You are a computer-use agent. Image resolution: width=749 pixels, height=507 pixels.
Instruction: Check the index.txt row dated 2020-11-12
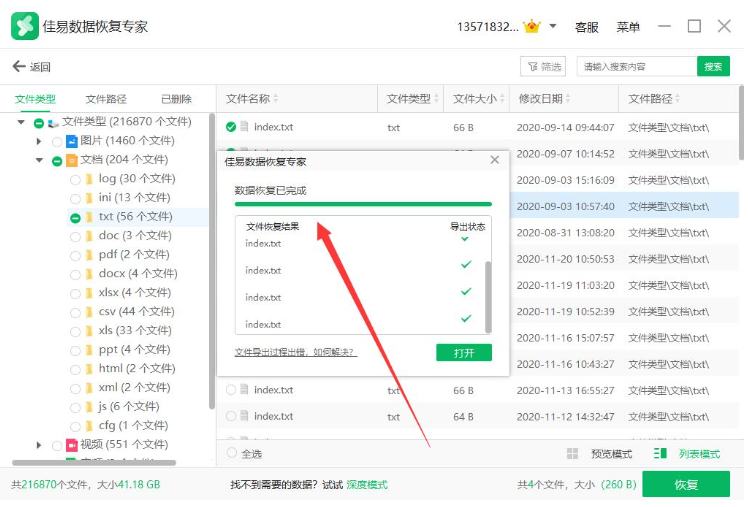click(231, 417)
